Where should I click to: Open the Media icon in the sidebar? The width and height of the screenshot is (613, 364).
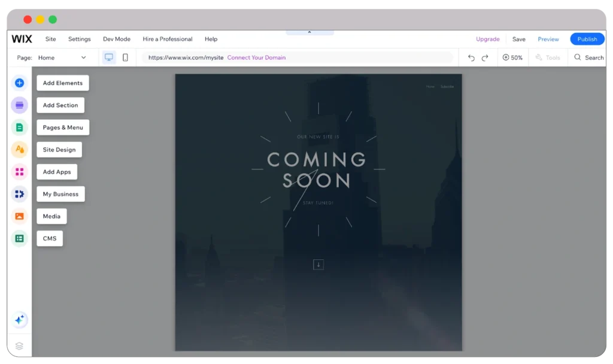point(20,216)
